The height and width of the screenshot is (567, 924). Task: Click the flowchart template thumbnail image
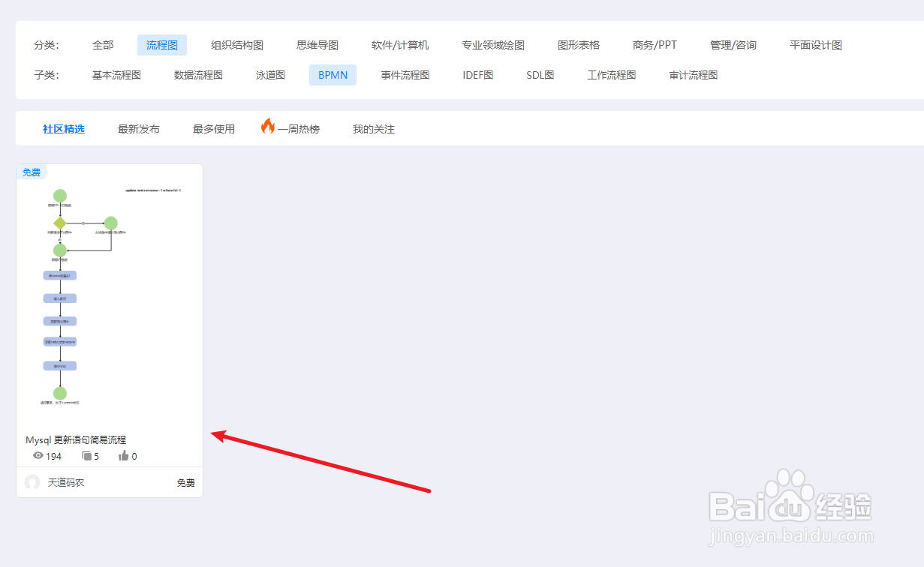point(109,296)
